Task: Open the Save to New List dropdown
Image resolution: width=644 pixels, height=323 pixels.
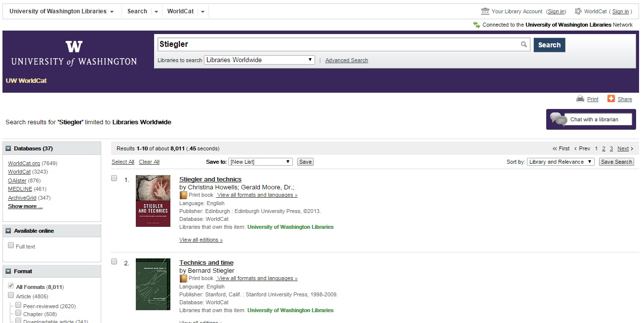Action: [261, 162]
